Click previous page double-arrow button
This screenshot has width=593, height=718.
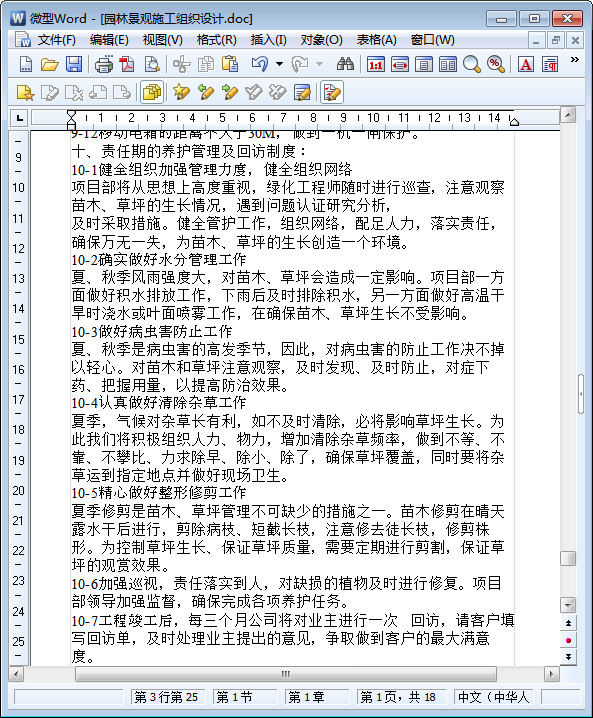pyautogui.click(x=568, y=623)
